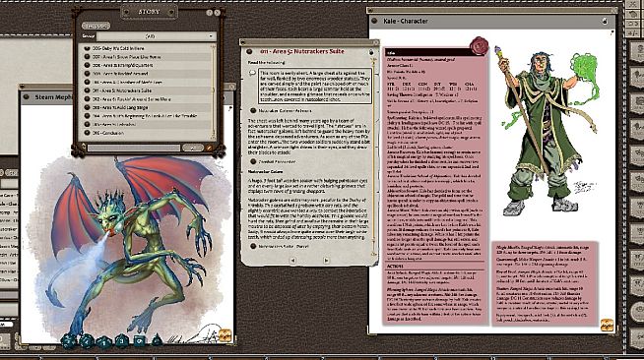Toggle lock icon on Kale - Character window
The image size is (644, 360).
click(x=605, y=21)
